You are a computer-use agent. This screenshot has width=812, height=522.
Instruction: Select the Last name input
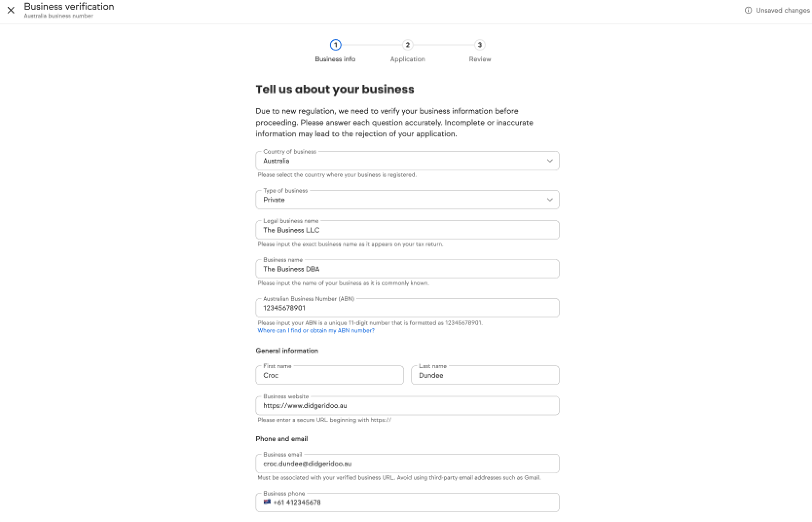click(x=485, y=375)
